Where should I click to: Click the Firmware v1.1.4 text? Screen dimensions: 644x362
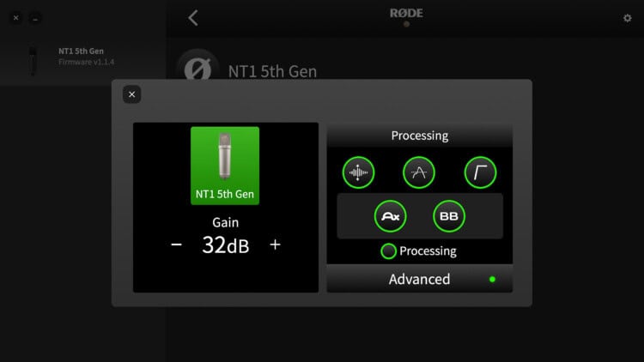pos(86,62)
